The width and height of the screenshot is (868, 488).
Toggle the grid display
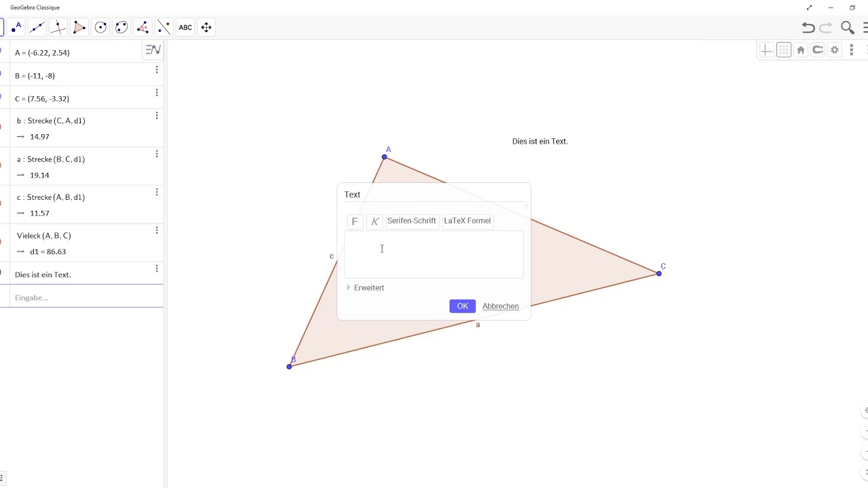pos(784,50)
